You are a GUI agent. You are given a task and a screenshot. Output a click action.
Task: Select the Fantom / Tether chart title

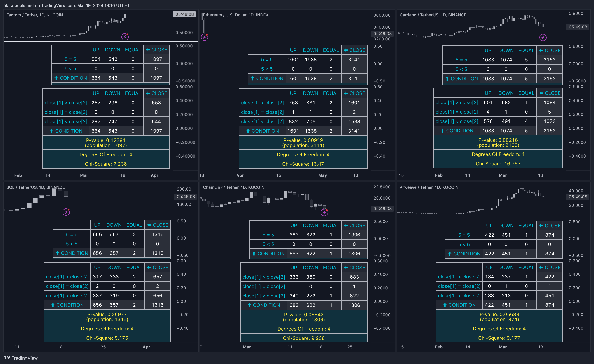click(35, 15)
